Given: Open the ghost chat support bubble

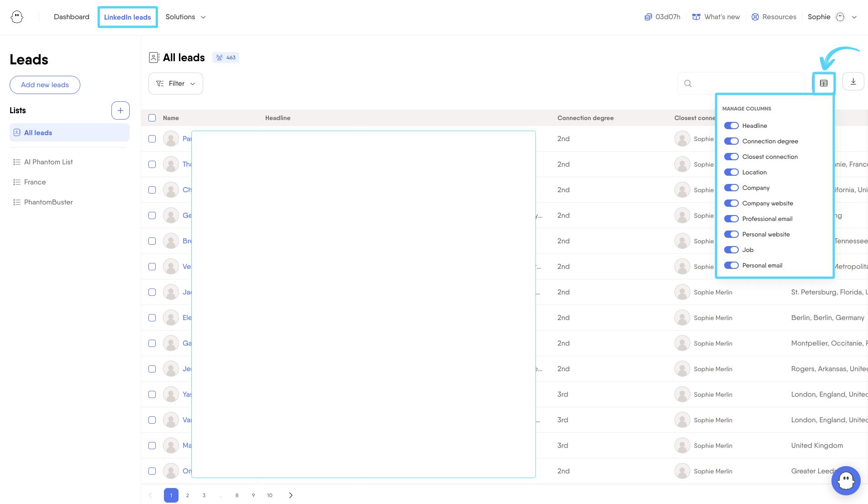Looking at the screenshot, I should 846,480.
